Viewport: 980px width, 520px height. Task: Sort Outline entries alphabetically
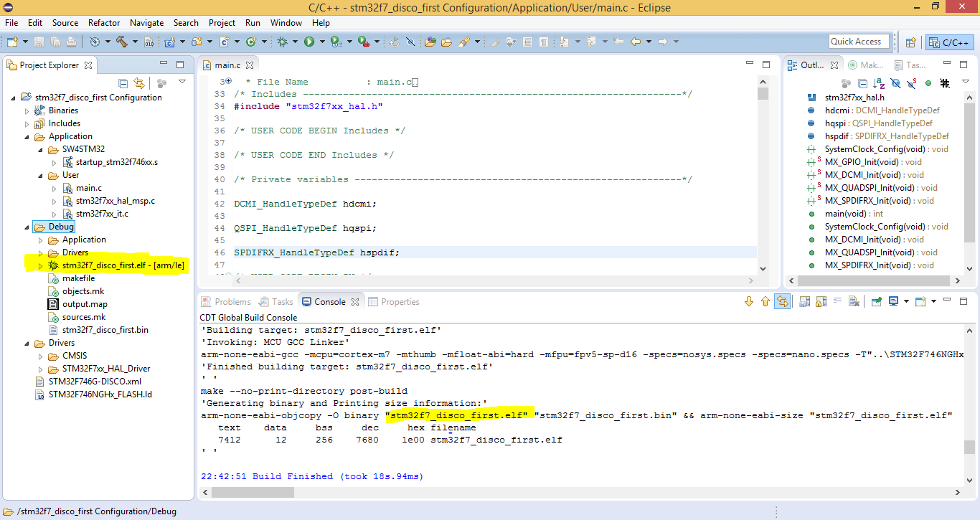point(880,83)
